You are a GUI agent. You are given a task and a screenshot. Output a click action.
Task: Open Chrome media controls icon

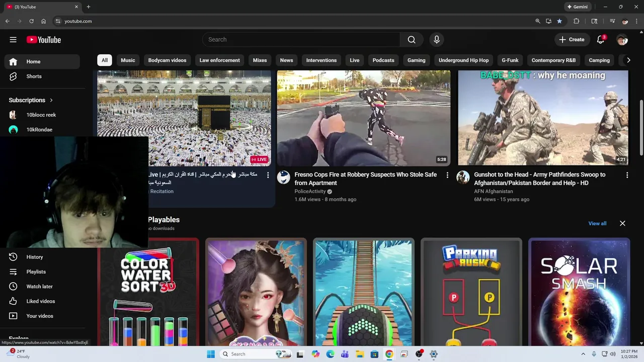pos(612,21)
